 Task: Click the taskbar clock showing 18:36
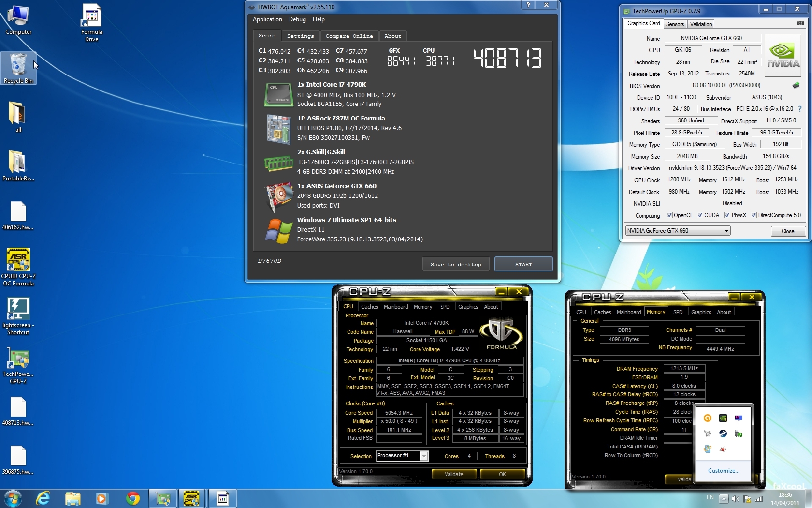pyautogui.click(x=785, y=499)
